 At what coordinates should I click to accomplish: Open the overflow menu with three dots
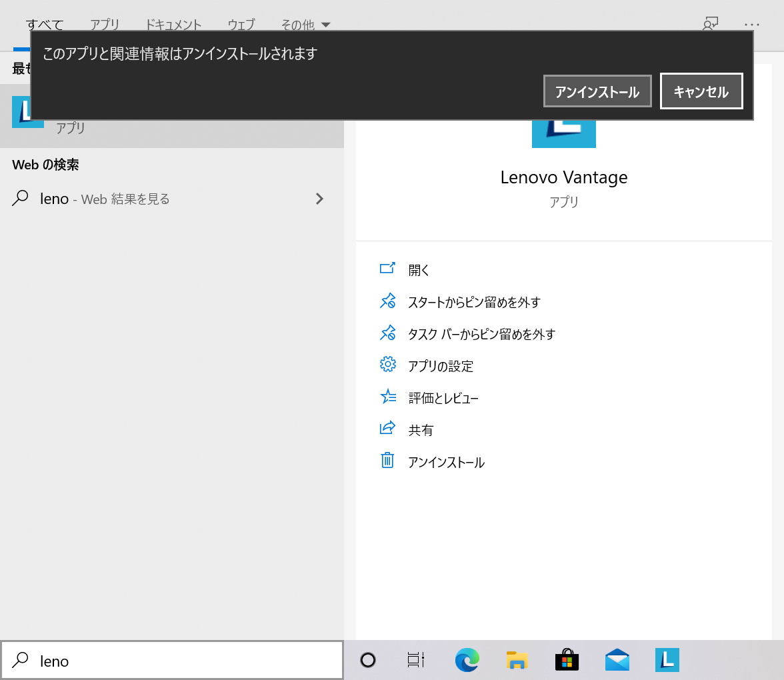point(752,24)
